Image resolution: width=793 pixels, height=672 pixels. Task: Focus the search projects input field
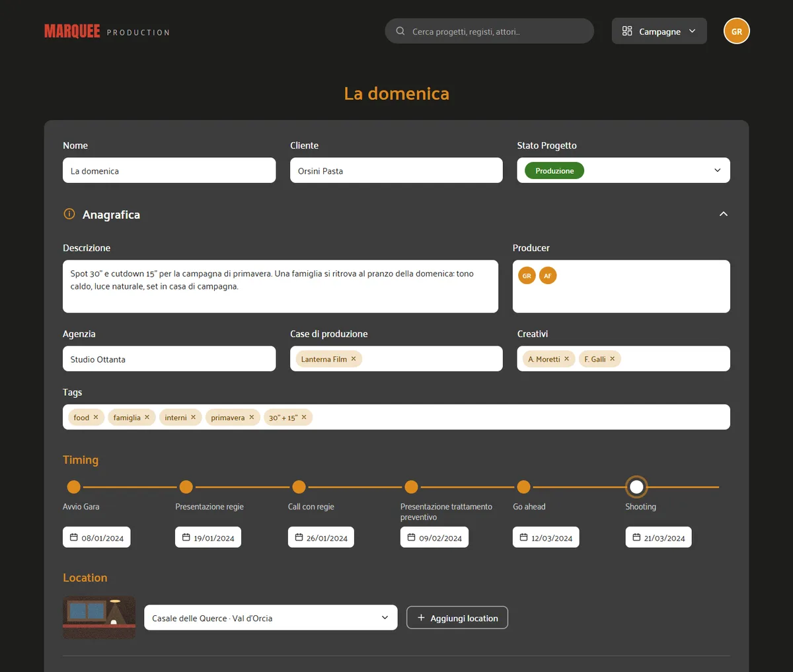click(490, 31)
